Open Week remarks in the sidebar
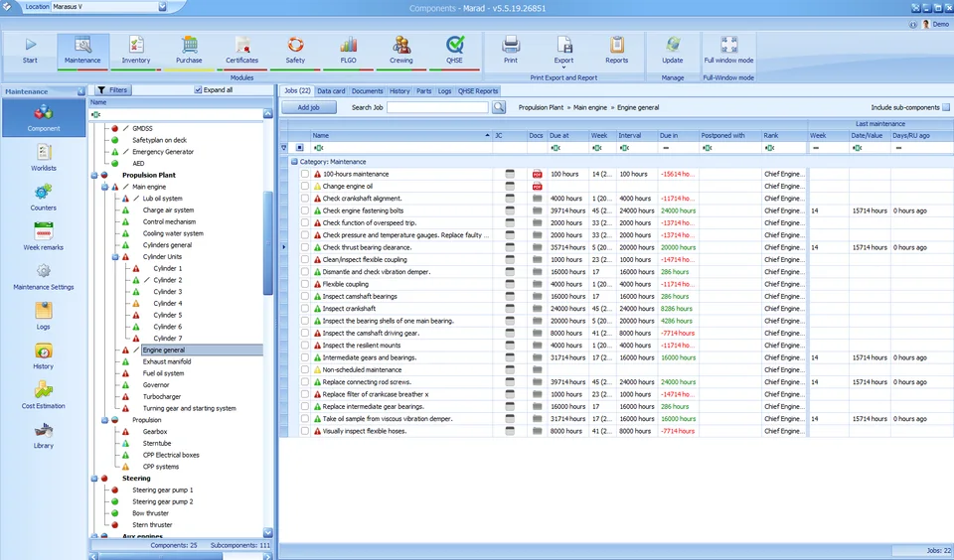 (44, 236)
